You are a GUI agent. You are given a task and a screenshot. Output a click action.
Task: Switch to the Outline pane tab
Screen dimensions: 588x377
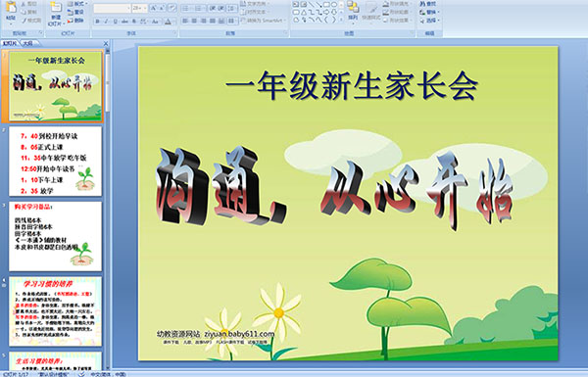pos(27,43)
